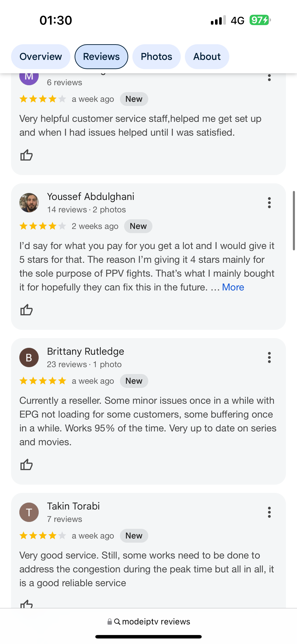Open options menu for Takin Torabi's review
The width and height of the screenshot is (297, 644).
pos(269,512)
